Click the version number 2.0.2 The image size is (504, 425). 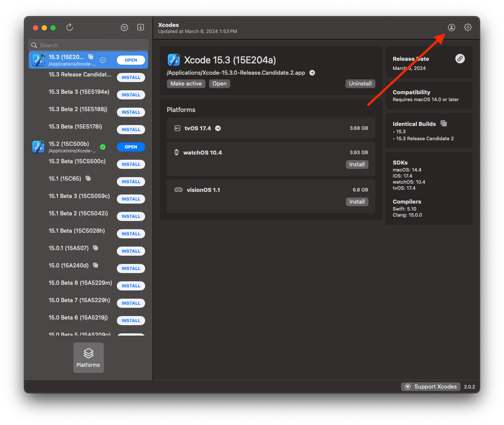click(470, 387)
